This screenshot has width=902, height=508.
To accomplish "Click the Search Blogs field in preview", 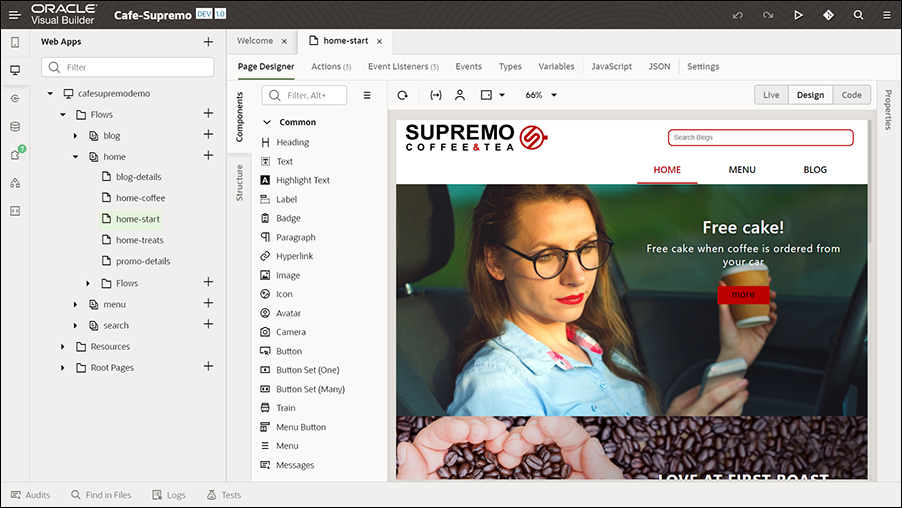I will (x=760, y=137).
